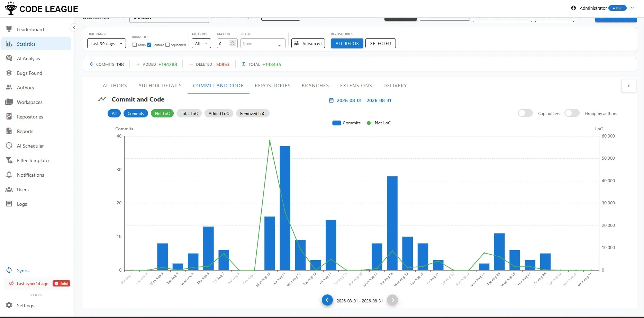Click the Reports document icon
Screen dimensions: 644x318
(9, 131)
